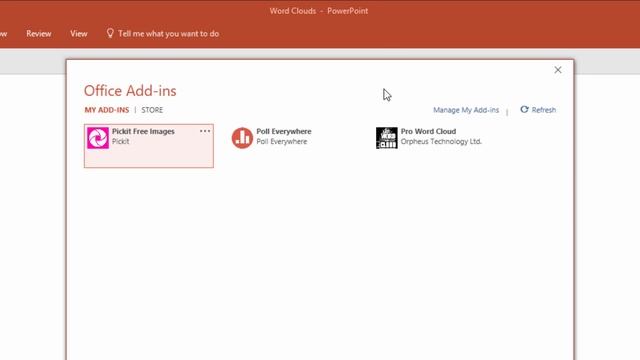This screenshot has width=640, height=360.
Task: Select the Pickit Free Images title text
Action: [143, 131]
